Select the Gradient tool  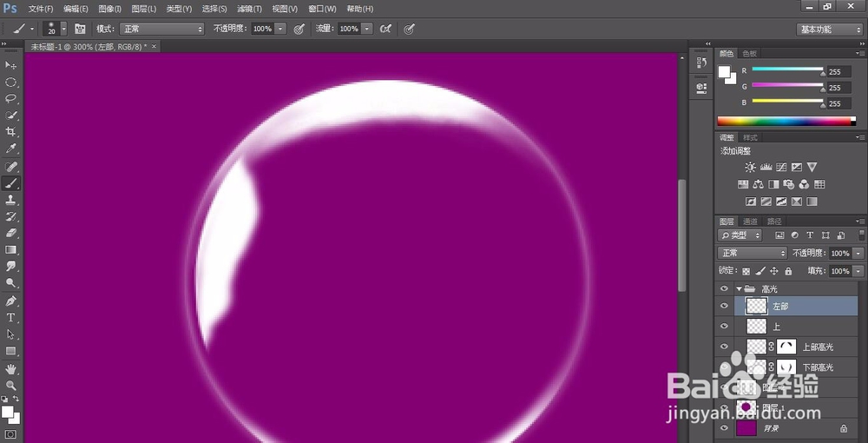[10, 250]
